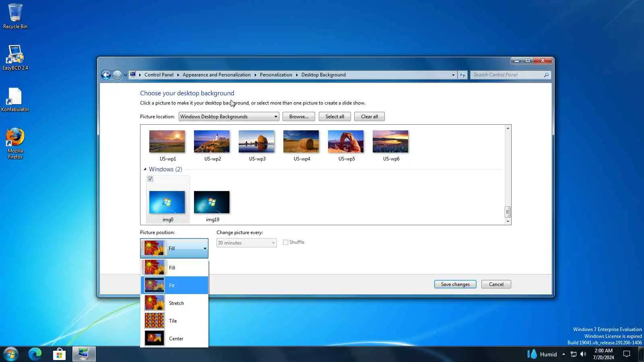Open the volume speaker tray icon
Image resolution: width=644 pixels, height=362 pixels.
click(x=583, y=354)
